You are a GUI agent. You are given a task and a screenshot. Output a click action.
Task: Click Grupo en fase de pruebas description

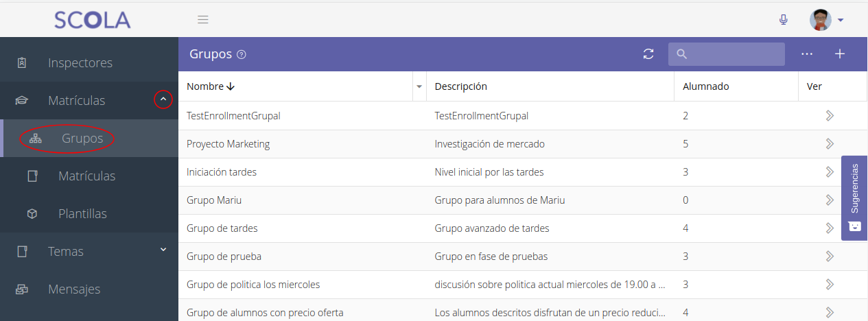coord(491,257)
